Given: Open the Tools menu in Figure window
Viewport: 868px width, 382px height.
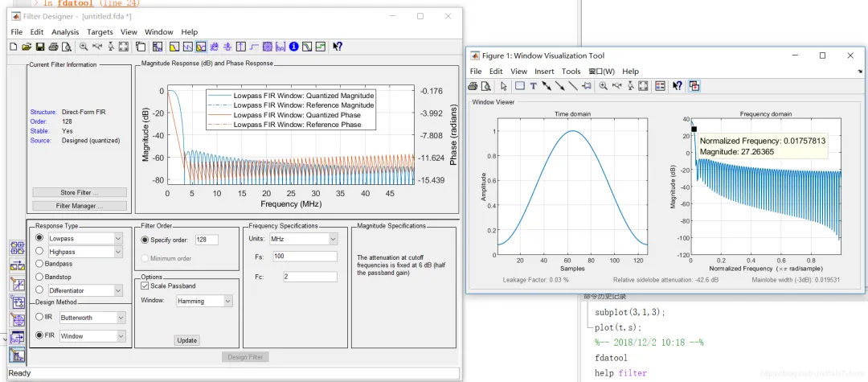Looking at the screenshot, I should pyautogui.click(x=571, y=72).
